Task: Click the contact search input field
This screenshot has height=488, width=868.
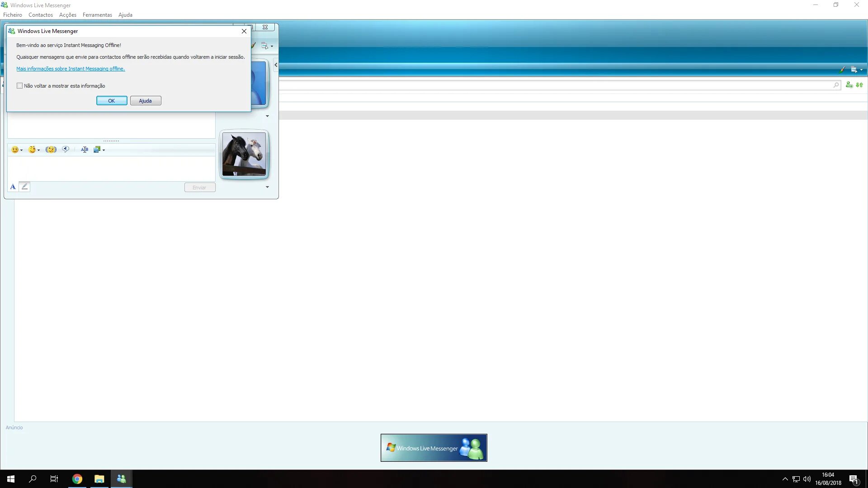Action: point(556,85)
